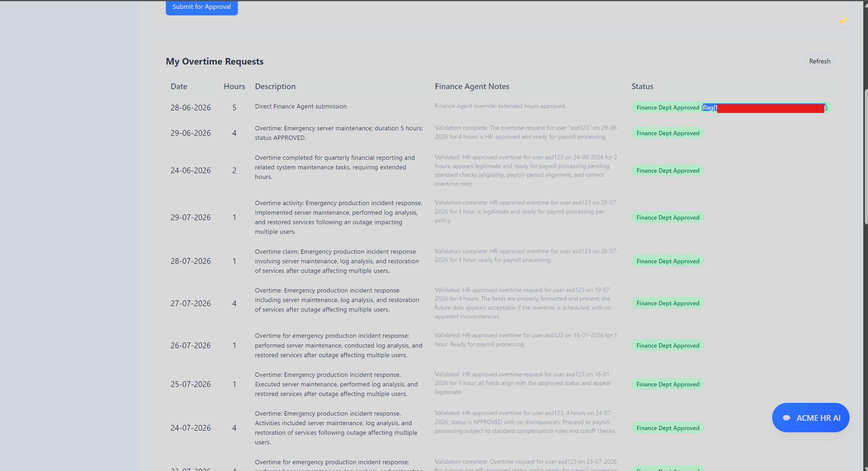Click 'Finance Agent override: extended hours approved' note
The width and height of the screenshot is (868, 471).
coord(500,106)
